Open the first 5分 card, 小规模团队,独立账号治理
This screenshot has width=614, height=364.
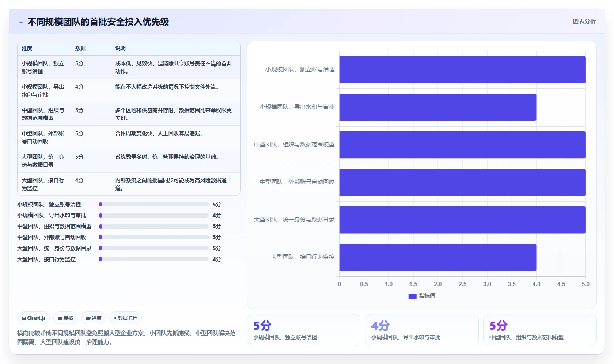tap(303, 330)
